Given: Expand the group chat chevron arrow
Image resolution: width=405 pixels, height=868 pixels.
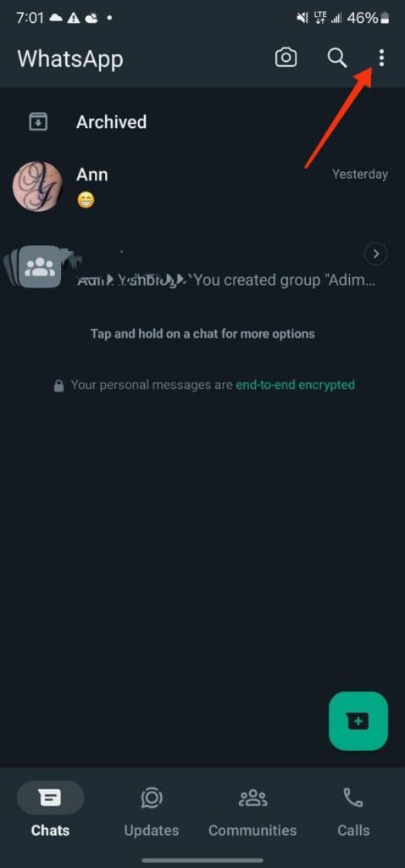Looking at the screenshot, I should [376, 254].
